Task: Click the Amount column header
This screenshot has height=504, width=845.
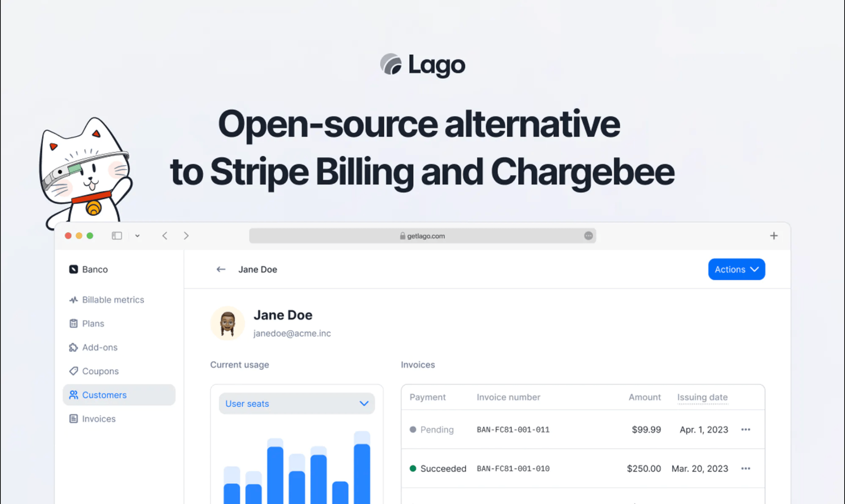Action: pos(645,397)
